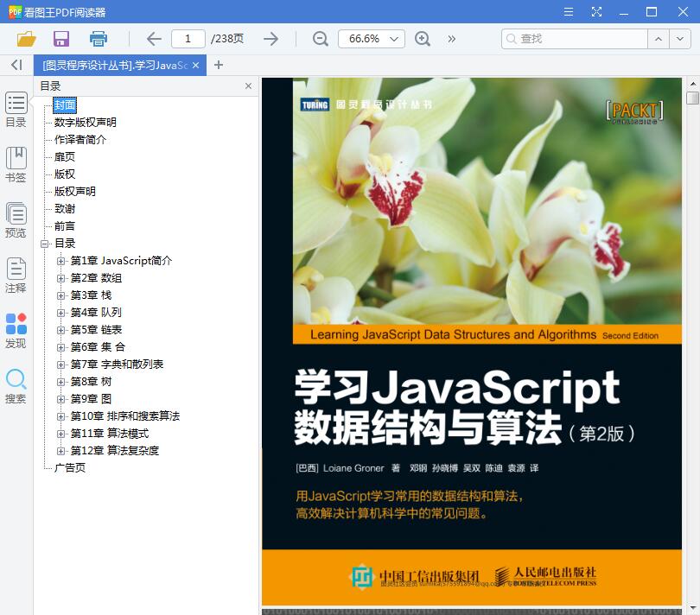Screen dimensions: 700x615
Task: Open a PDF file with folder icon
Action: point(26,39)
